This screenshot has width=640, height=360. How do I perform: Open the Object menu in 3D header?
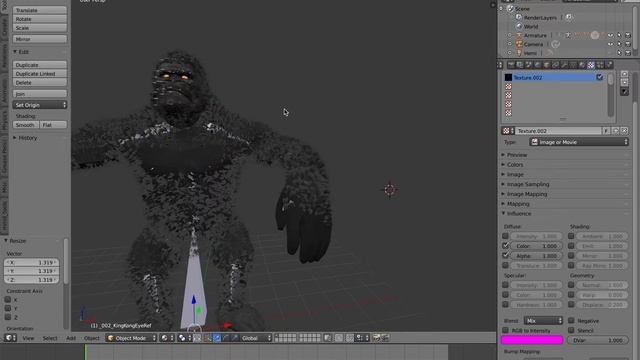tap(91, 338)
